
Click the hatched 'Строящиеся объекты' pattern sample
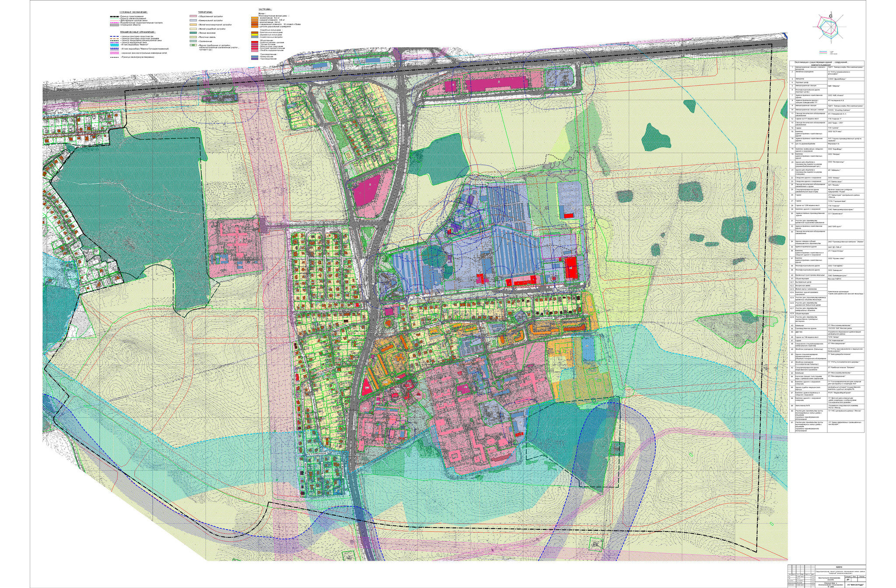coord(115,25)
